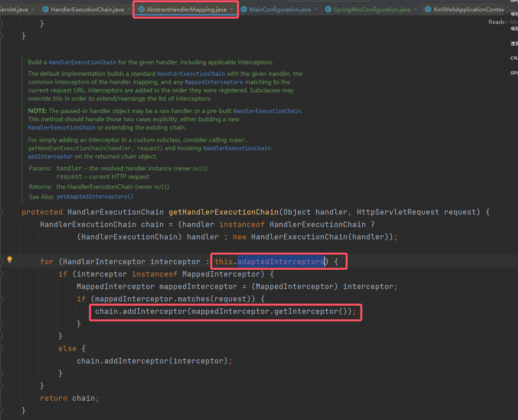The height and width of the screenshot is (420, 518).
Task: Open the MainConfiguration.java tab
Action: tap(280, 10)
